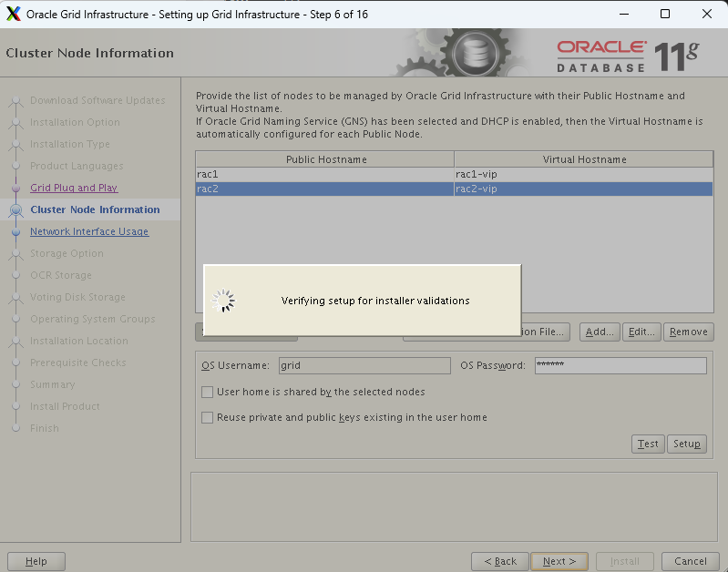Image resolution: width=728 pixels, height=572 pixels.
Task: Click the disabled Install button
Action: (625, 561)
